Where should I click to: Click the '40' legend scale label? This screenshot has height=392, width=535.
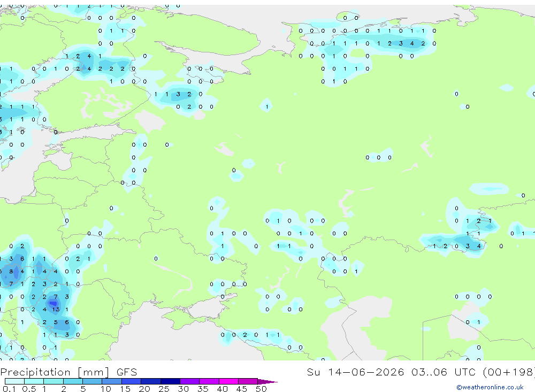(222, 389)
